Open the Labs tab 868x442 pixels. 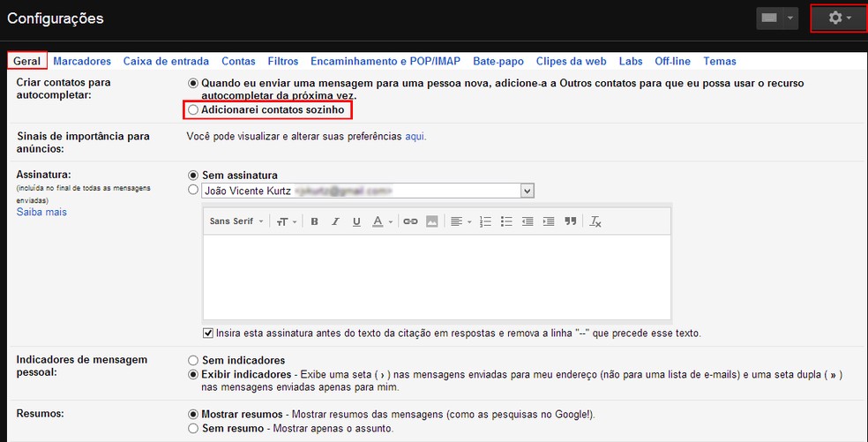click(x=631, y=62)
